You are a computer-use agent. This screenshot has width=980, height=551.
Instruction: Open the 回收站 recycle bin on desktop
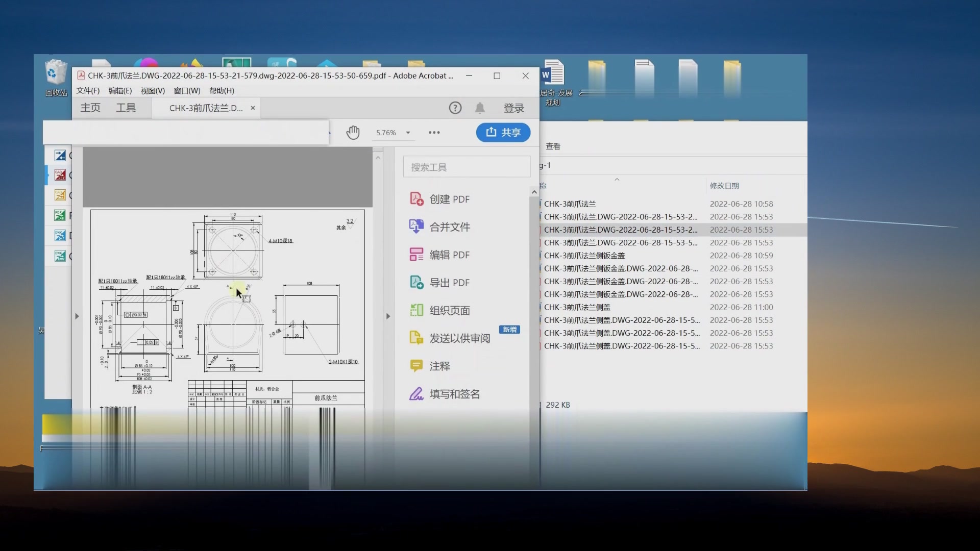click(56, 78)
